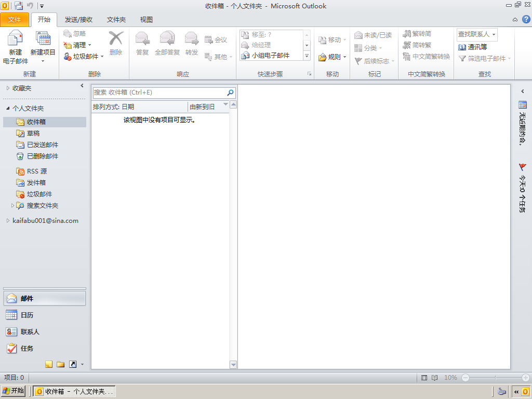
Task: Click the undo icon in quick access toolbar
Action: click(30, 5)
